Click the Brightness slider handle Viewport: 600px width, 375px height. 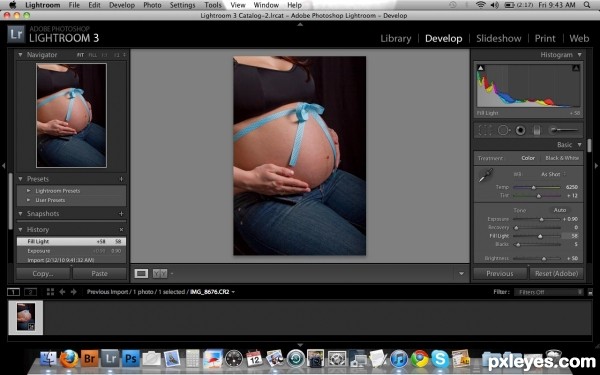544,259
